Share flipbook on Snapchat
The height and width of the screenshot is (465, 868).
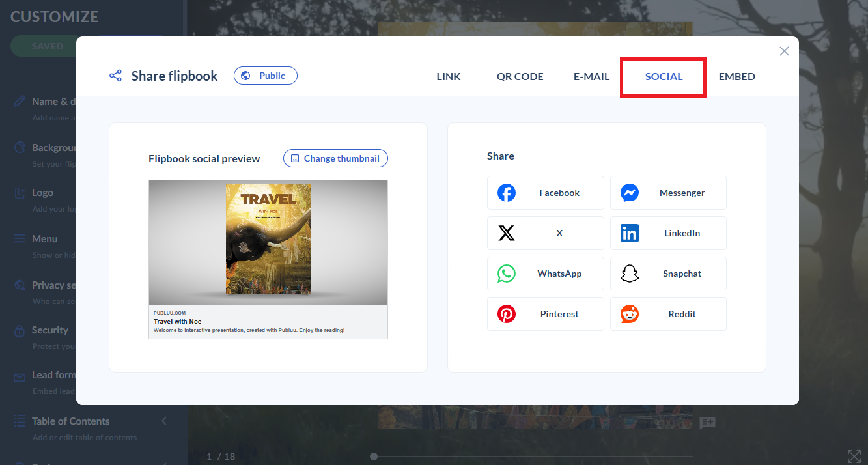[x=668, y=274]
